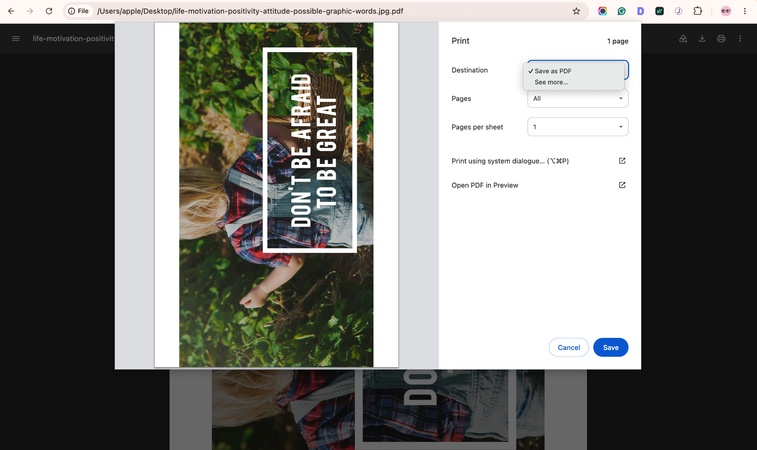Click the File info chip in address bar
757x450 pixels.
[78, 11]
